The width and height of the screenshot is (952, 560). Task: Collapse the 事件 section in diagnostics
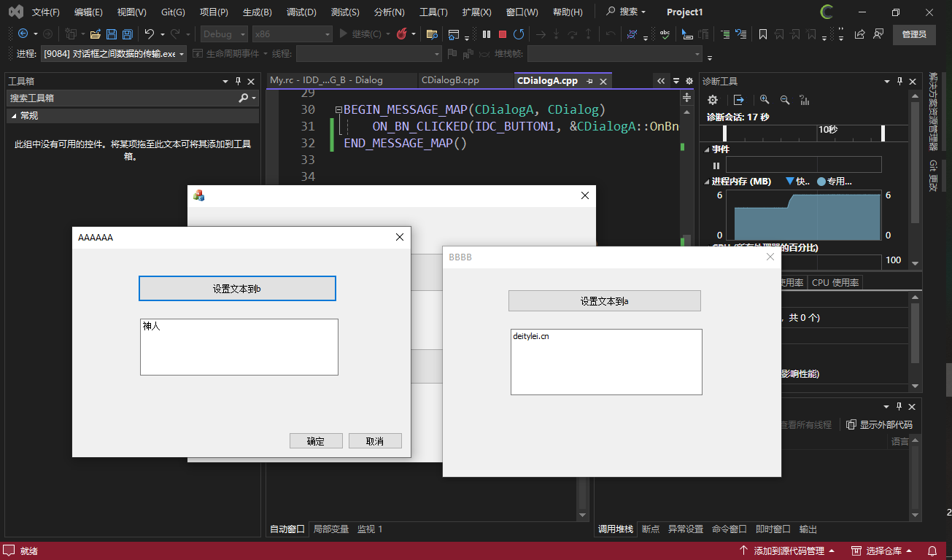[708, 149]
